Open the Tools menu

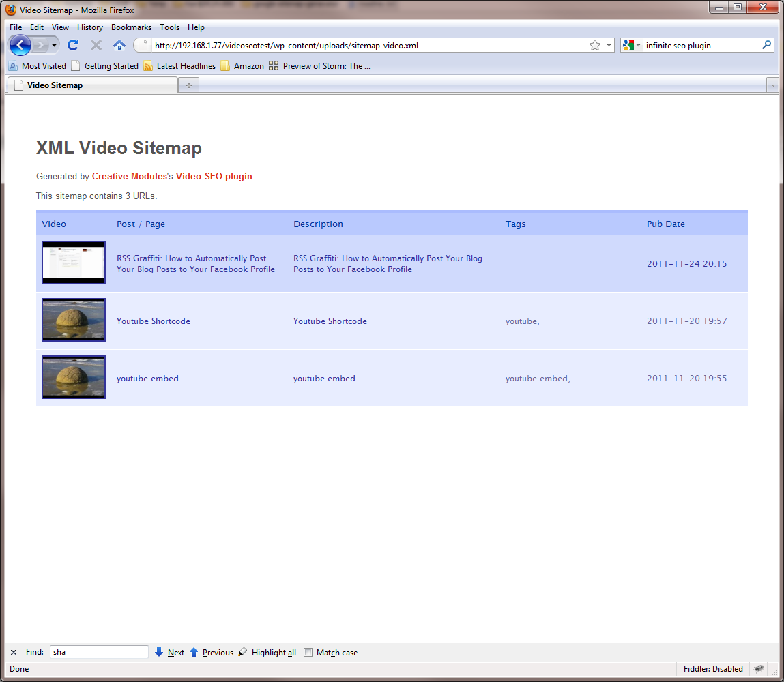pos(169,27)
